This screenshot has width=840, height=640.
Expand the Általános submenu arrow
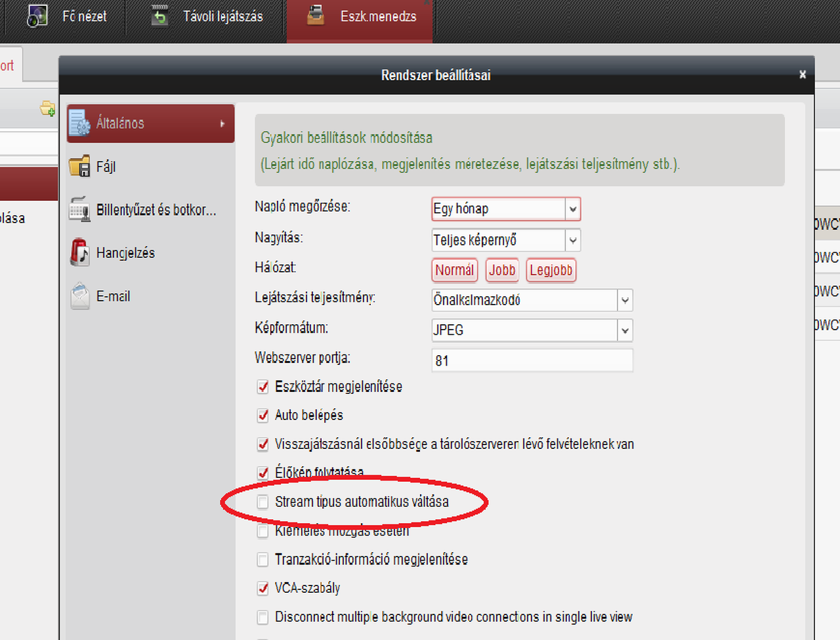pyautogui.click(x=222, y=123)
